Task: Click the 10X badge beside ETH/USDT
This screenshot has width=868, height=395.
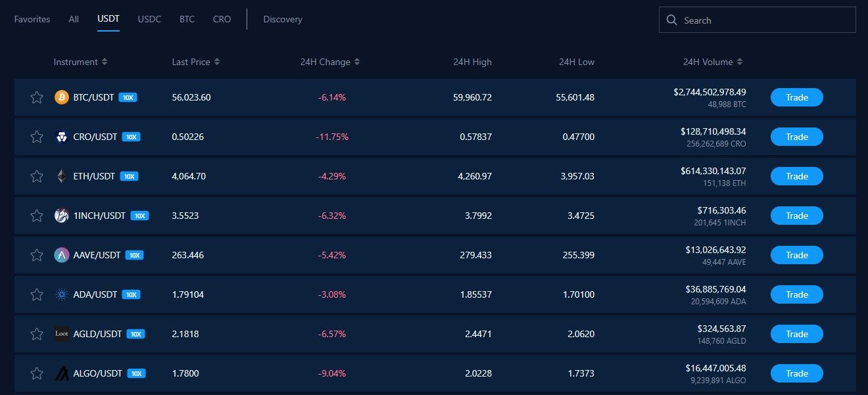Action: pyautogui.click(x=129, y=176)
